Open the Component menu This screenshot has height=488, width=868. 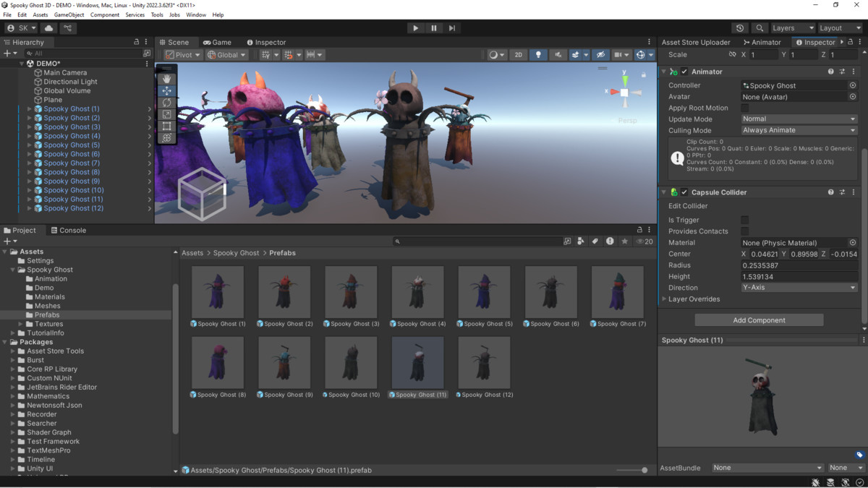pos(105,14)
